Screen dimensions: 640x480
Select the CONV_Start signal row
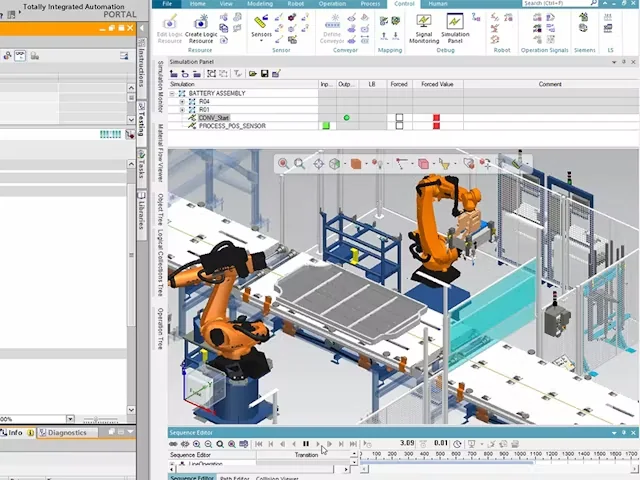click(214, 118)
